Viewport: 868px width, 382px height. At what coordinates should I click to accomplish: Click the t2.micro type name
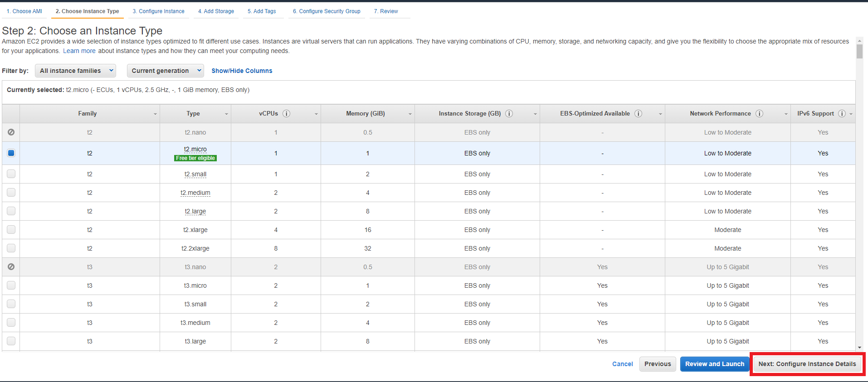(195, 149)
